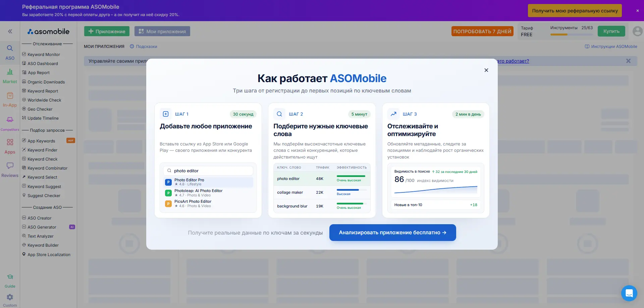Collapse the sidebar with double chevron icon
This screenshot has width=644, height=308.
click(x=10, y=31)
